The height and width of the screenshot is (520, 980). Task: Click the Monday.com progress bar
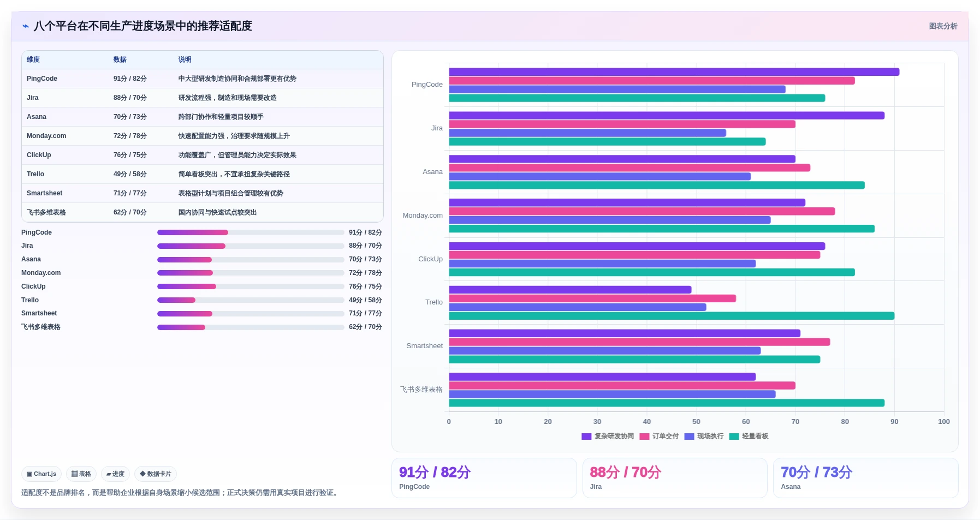pos(251,273)
